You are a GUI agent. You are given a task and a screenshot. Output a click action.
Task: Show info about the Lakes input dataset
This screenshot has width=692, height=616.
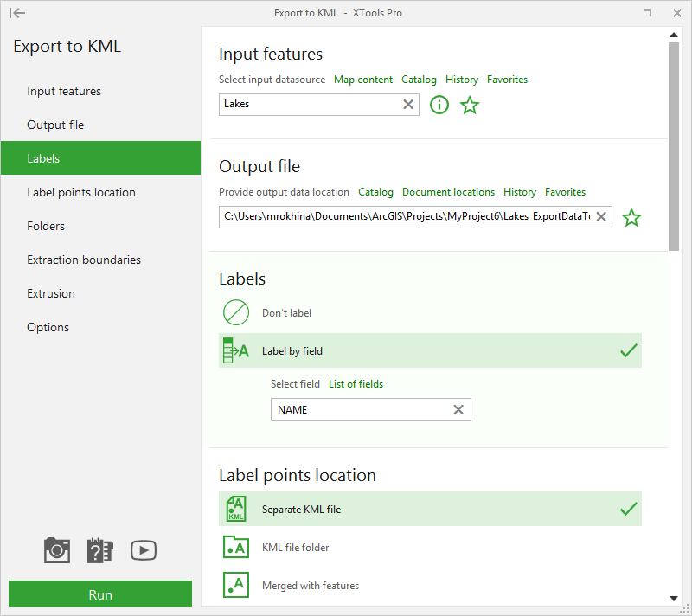click(439, 105)
